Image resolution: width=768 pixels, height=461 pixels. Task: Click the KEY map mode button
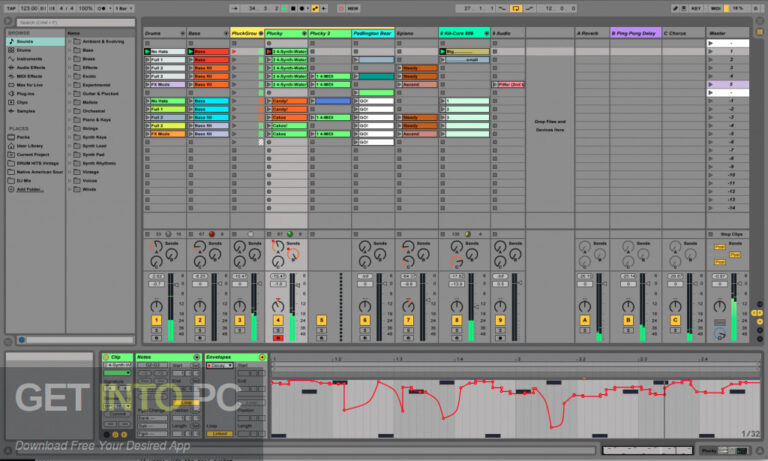tap(696, 8)
